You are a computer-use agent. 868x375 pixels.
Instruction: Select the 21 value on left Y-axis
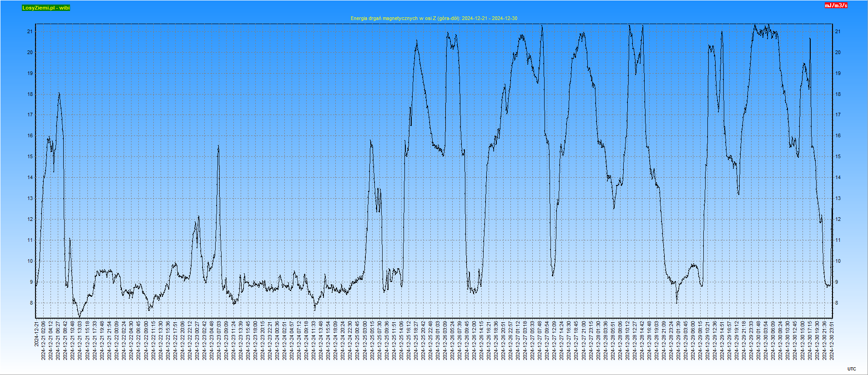point(30,31)
